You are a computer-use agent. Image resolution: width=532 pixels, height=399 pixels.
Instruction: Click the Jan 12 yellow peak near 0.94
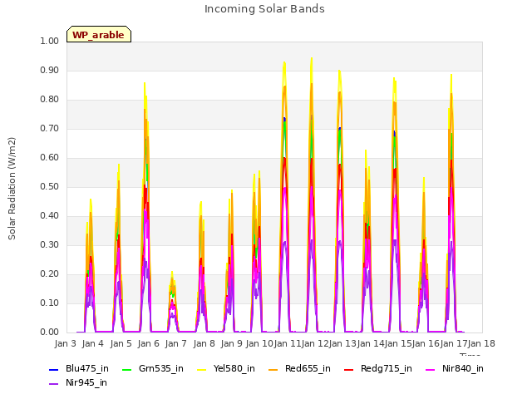pos(312,58)
